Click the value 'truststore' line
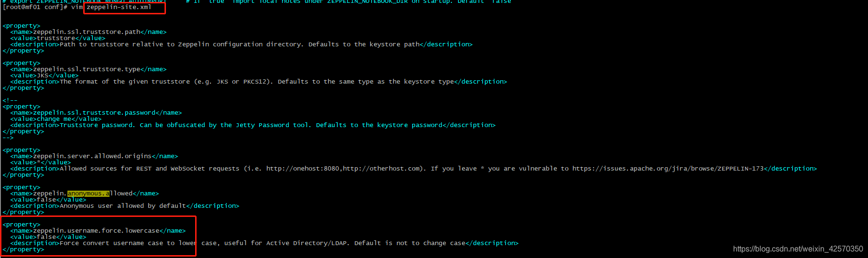The width and height of the screenshot is (868, 258). (x=58, y=38)
